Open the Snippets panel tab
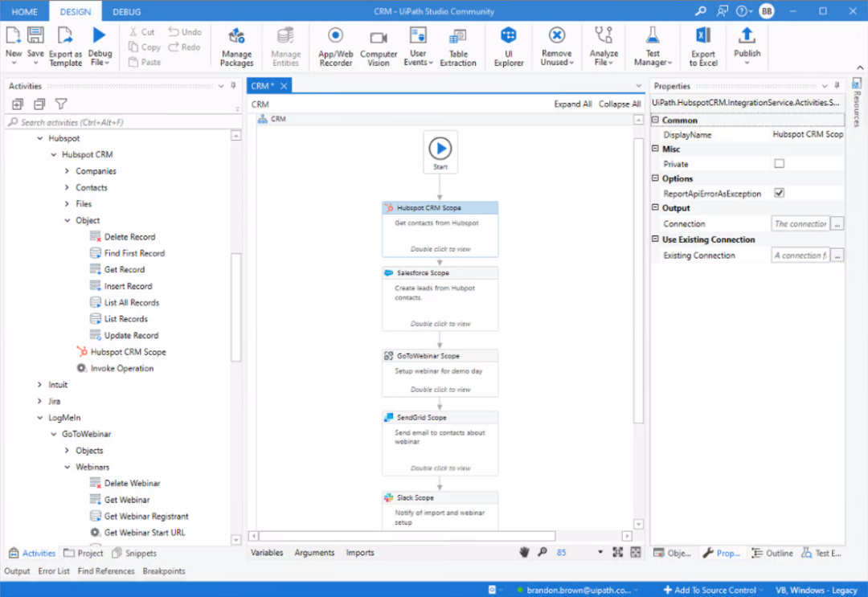This screenshot has width=868, height=597. [134, 553]
